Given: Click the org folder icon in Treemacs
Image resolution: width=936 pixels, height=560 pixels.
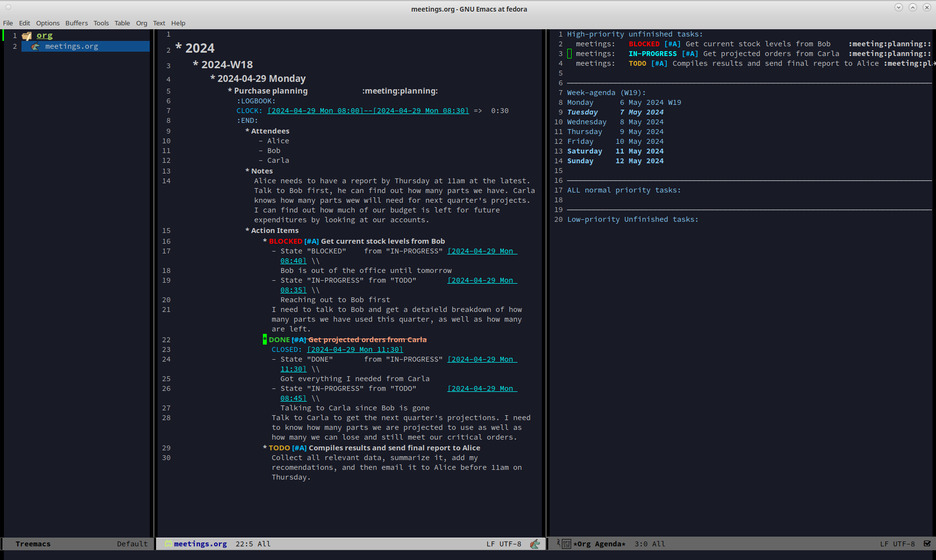Looking at the screenshot, I should point(27,36).
